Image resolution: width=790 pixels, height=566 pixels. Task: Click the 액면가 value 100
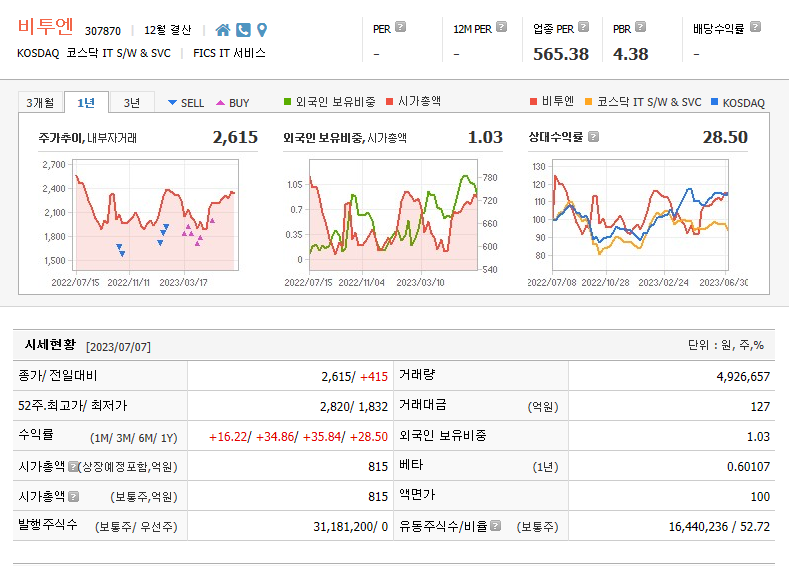760,497
